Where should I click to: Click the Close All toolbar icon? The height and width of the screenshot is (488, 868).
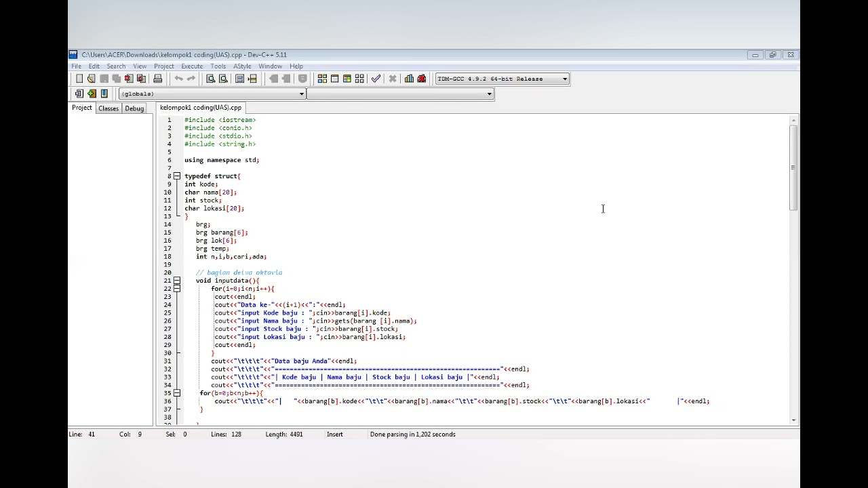pos(141,79)
